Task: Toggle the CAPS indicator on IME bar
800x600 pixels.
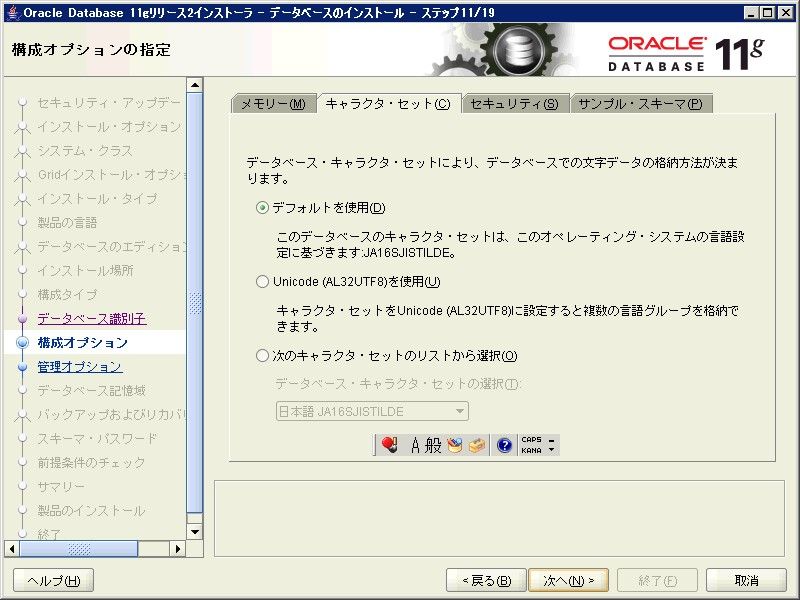Action: [x=530, y=440]
